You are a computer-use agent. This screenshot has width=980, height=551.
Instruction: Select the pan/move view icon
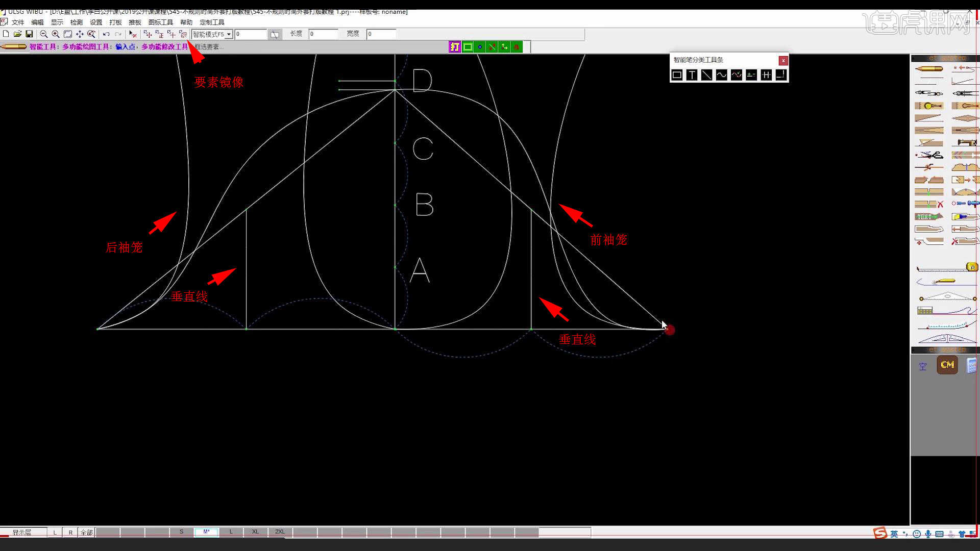coord(80,34)
